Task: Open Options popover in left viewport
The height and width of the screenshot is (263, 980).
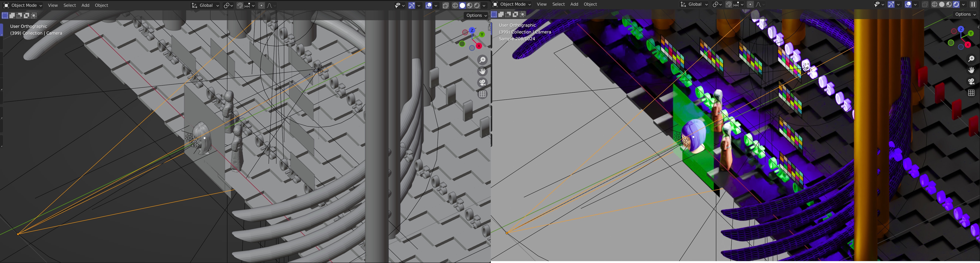Action: click(x=476, y=15)
